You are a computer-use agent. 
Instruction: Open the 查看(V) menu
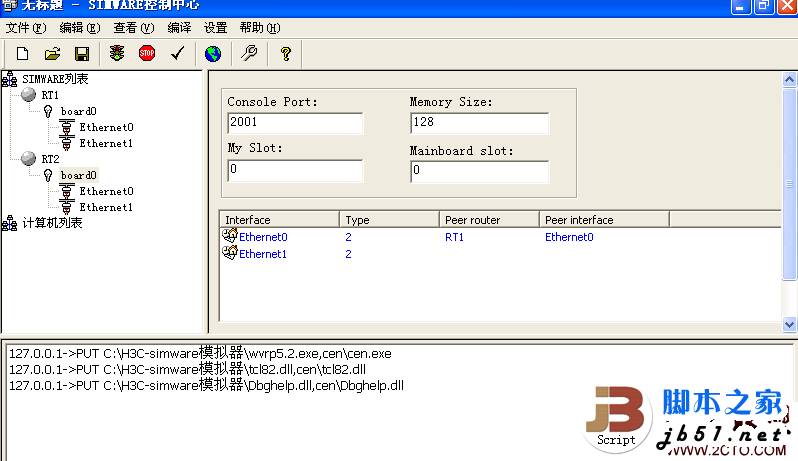134,28
